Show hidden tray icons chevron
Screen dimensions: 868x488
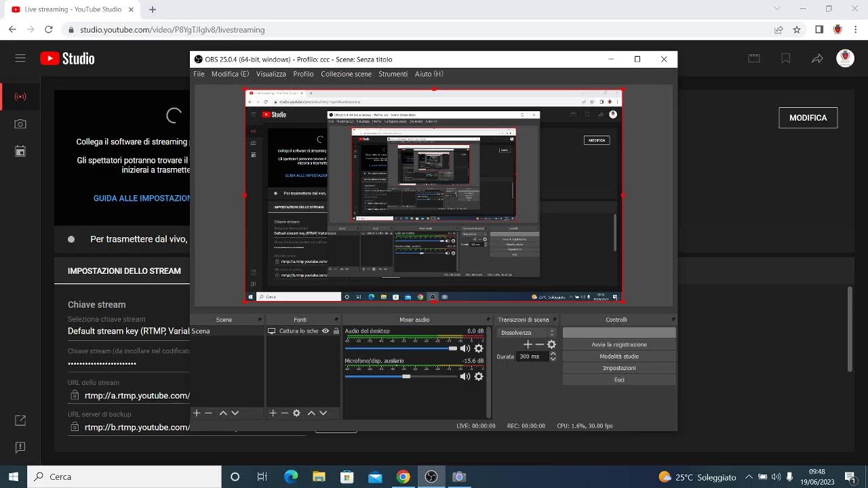pyautogui.click(x=749, y=476)
